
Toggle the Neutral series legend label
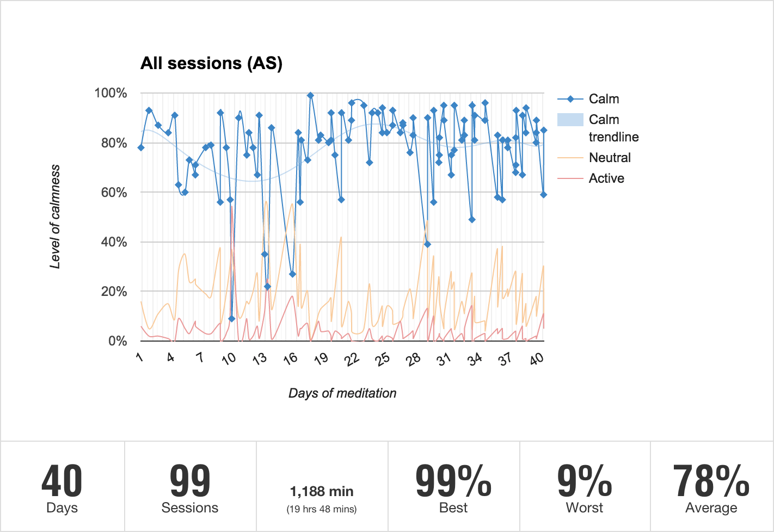pos(610,158)
